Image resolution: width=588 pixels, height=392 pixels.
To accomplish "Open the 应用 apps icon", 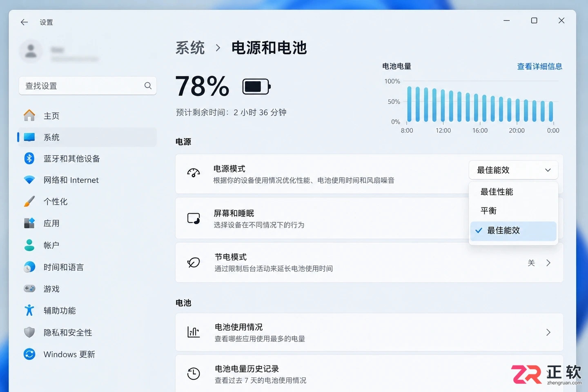I will coord(29,223).
